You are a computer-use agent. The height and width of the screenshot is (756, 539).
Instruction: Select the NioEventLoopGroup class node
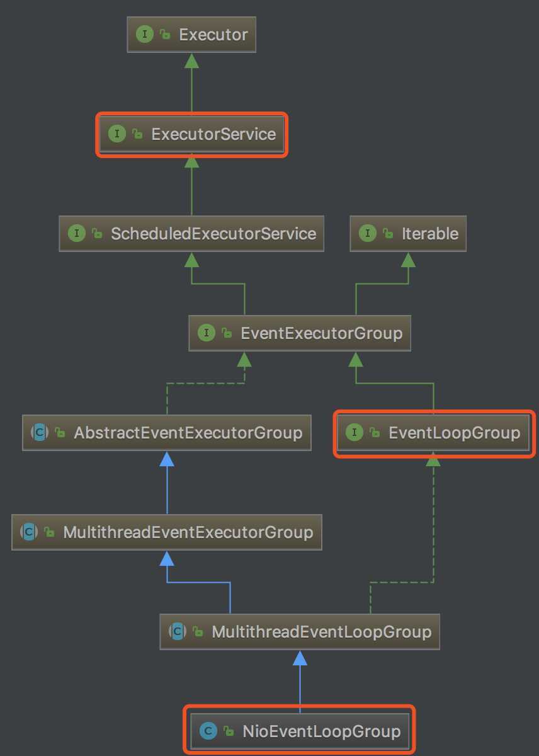click(x=300, y=731)
